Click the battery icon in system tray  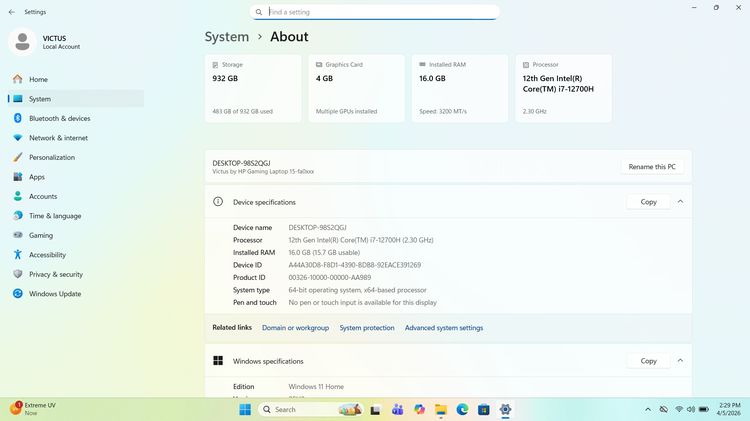pos(704,410)
